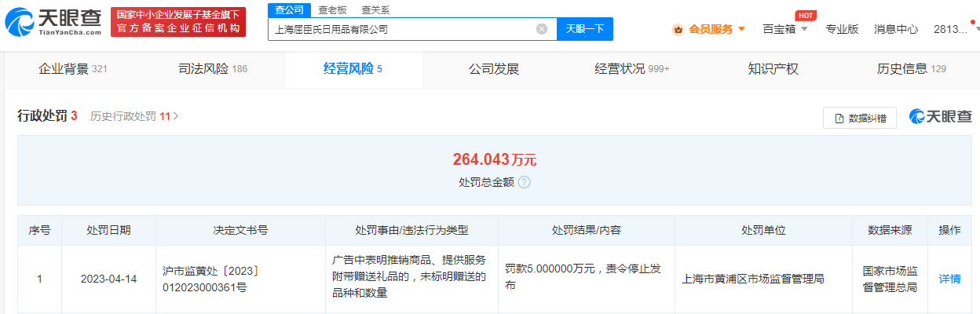Select the 行政处罚 3 heading
The height and width of the screenshot is (314, 980).
point(47,116)
